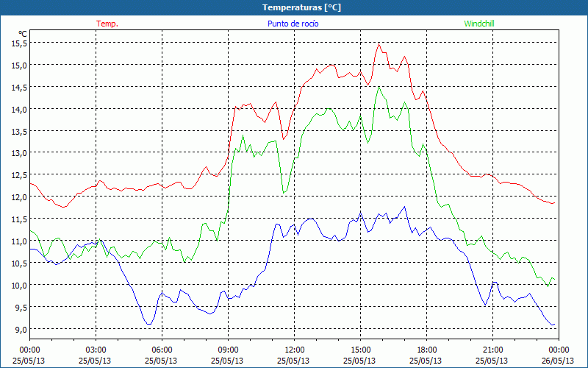Viewport: 588px width, 368px height.
Task: Click the 13,5 y-axis value
Action: click(20, 131)
